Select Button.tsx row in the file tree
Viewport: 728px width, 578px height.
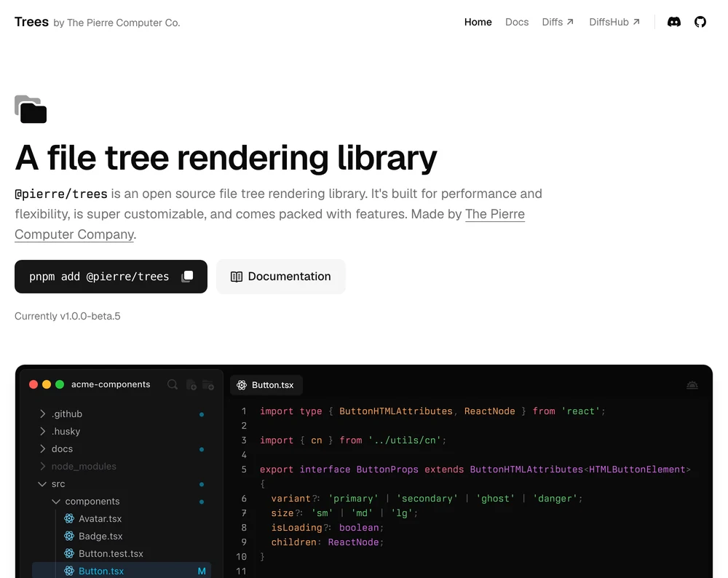point(122,571)
